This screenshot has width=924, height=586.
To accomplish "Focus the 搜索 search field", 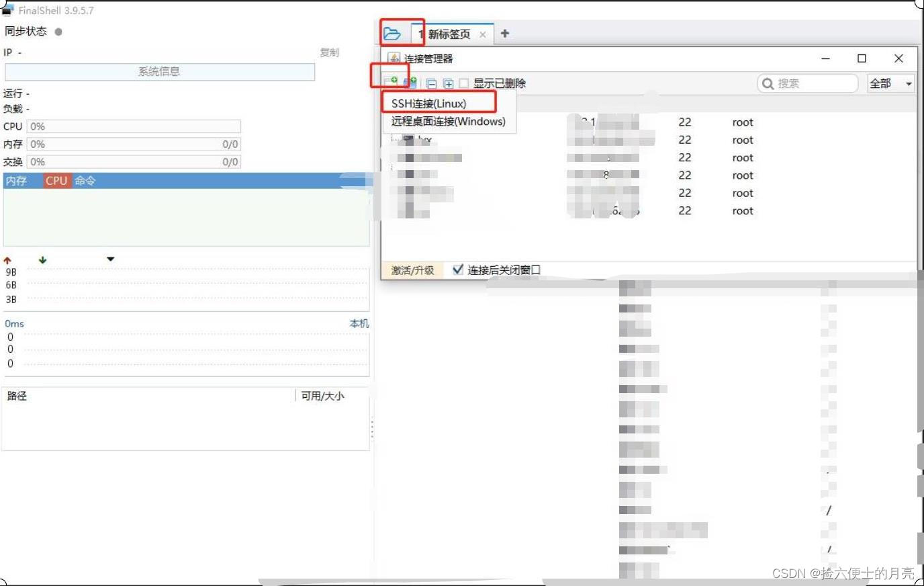I will (808, 83).
